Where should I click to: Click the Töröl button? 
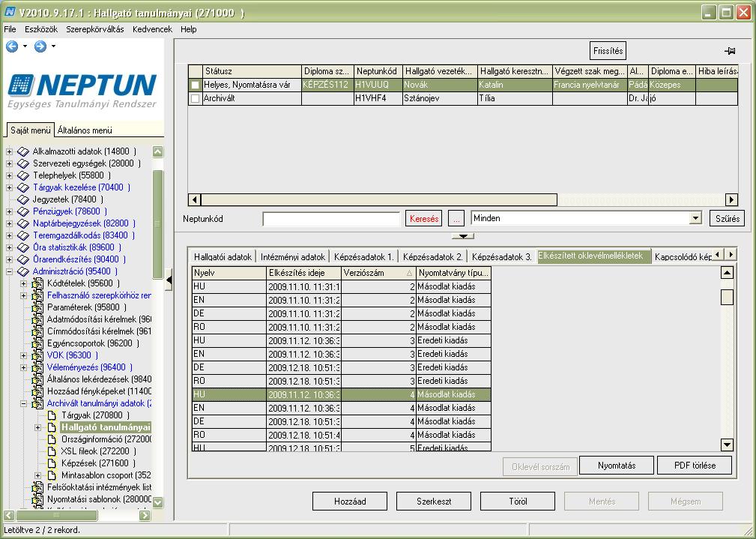pos(518,502)
